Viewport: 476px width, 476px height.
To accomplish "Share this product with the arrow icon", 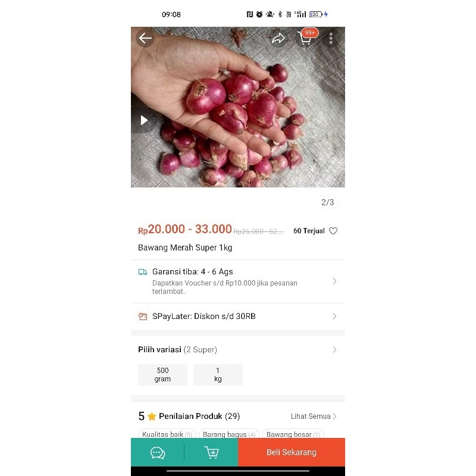I will pos(278,39).
